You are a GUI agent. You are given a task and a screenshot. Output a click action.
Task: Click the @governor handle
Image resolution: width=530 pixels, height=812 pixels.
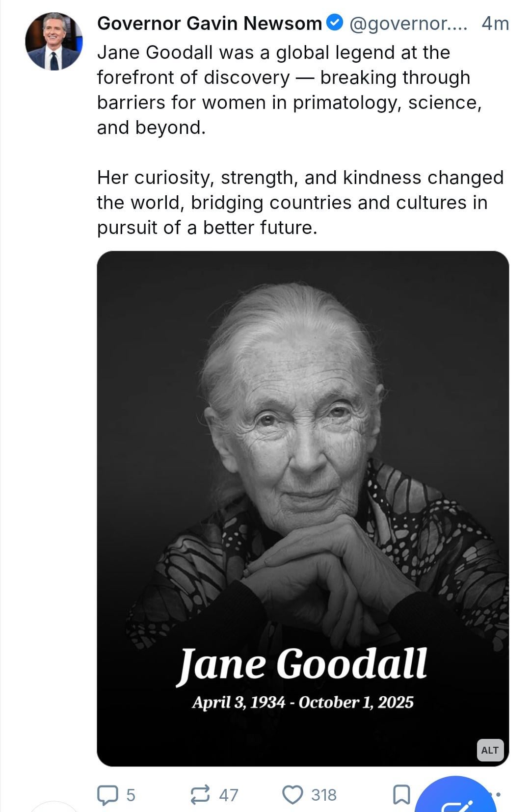pos(408,23)
